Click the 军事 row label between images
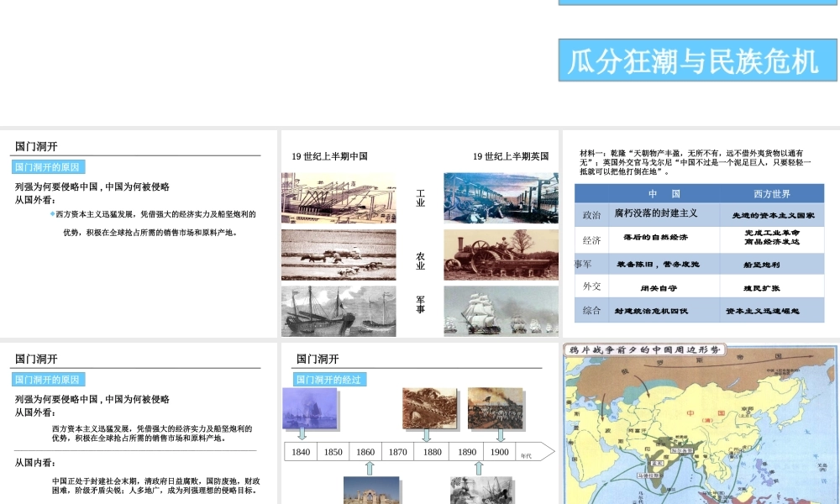The height and width of the screenshot is (504, 840). click(421, 305)
